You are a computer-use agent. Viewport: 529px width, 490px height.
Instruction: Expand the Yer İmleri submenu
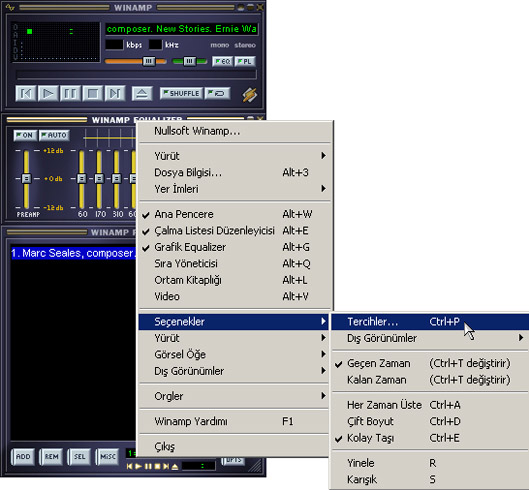click(x=234, y=189)
